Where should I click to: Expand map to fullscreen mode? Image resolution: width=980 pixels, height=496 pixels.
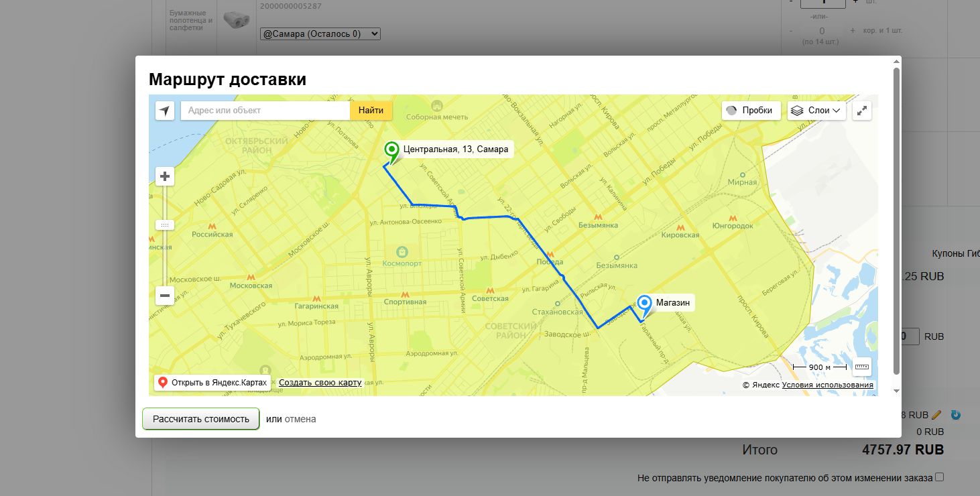coord(862,111)
